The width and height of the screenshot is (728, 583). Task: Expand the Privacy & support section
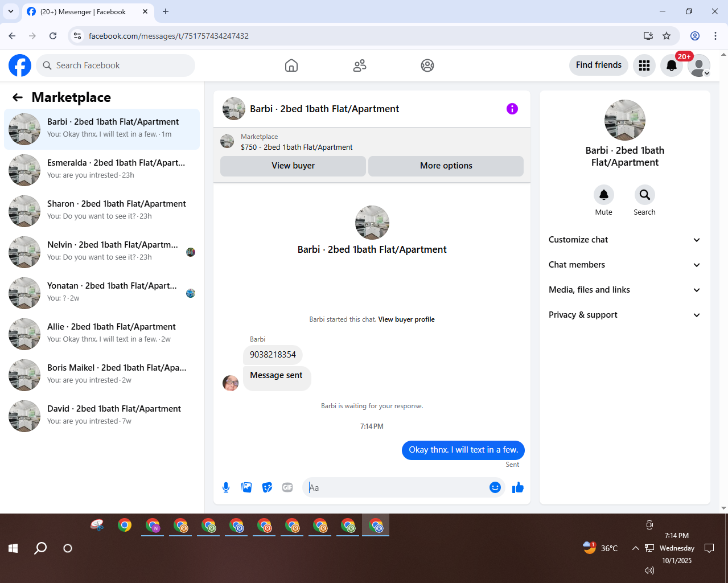[625, 315]
